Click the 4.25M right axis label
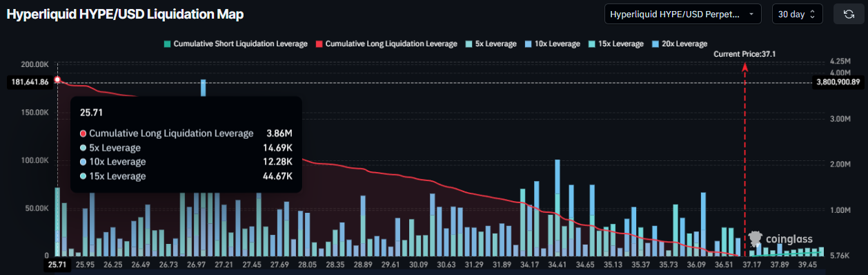Viewport: 868px width, 275px height. coord(840,61)
